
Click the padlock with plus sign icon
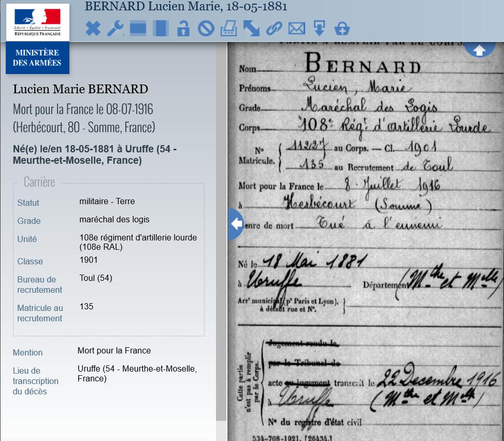[x=342, y=29]
